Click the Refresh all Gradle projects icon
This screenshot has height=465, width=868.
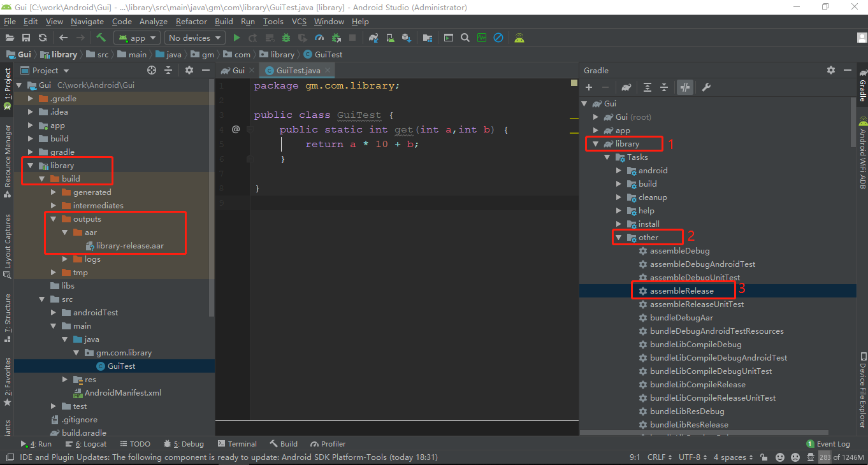[43, 38]
